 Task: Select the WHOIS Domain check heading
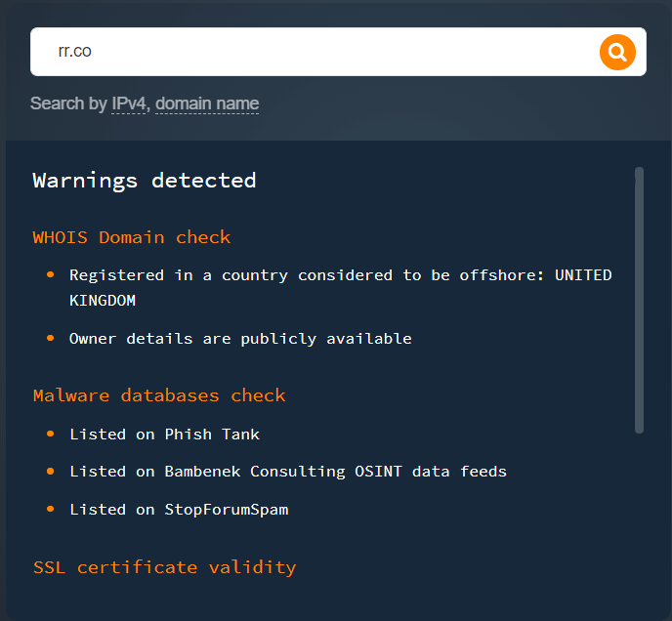pos(132,237)
